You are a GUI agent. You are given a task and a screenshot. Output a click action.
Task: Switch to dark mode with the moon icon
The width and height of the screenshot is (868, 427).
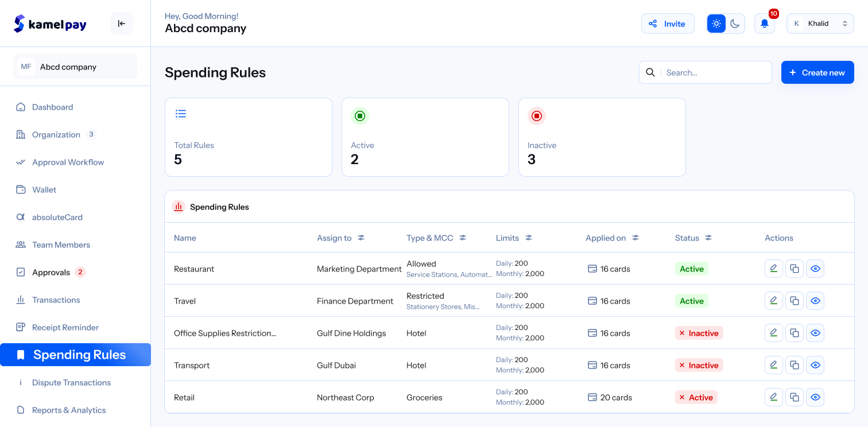pos(735,24)
